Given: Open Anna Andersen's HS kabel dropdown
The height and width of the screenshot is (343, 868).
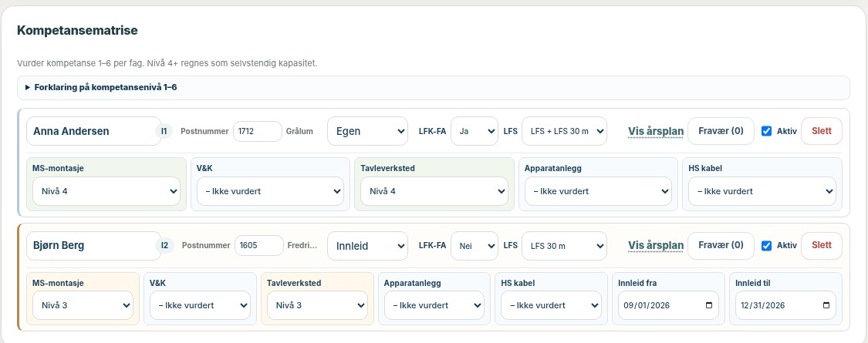Looking at the screenshot, I should click(x=762, y=191).
